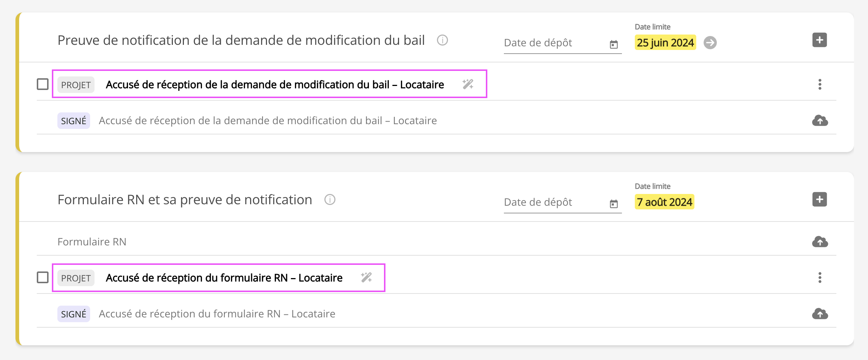This screenshot has width=868, height=360.
Task: Upload the Formulaire RN document
Action: (x=820, y=242)
